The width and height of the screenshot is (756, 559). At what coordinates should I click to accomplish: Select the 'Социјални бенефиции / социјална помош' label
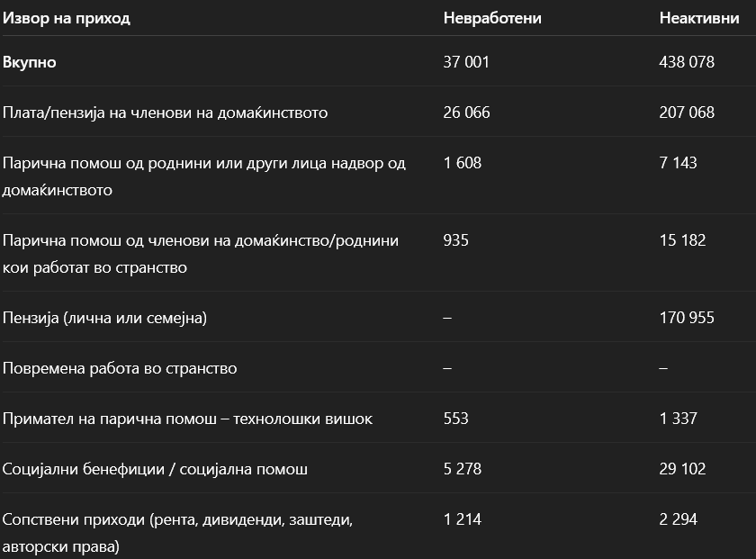tap(156, 469)
